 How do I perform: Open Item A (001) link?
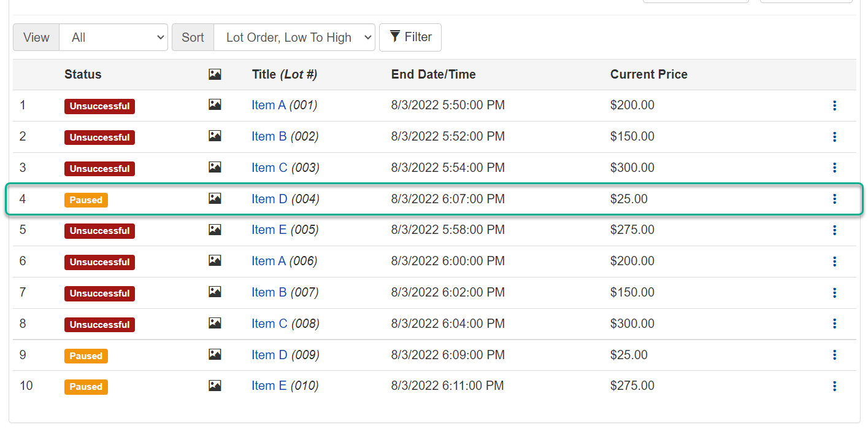tap(269, 105)
